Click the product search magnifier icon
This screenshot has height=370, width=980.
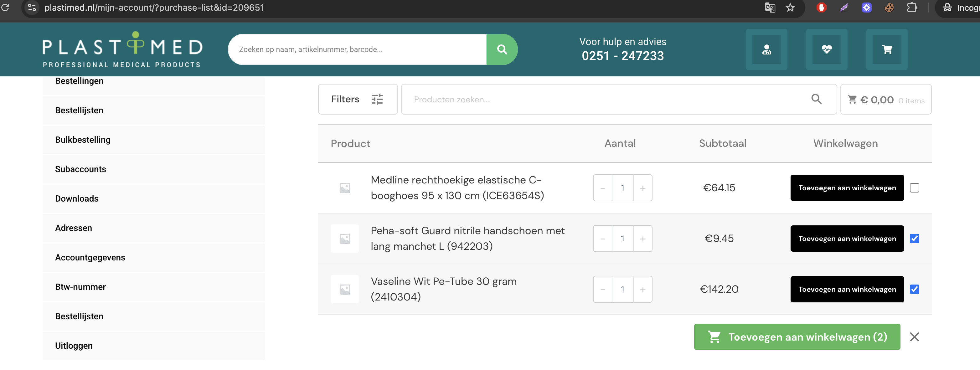[x=816, y=99]
